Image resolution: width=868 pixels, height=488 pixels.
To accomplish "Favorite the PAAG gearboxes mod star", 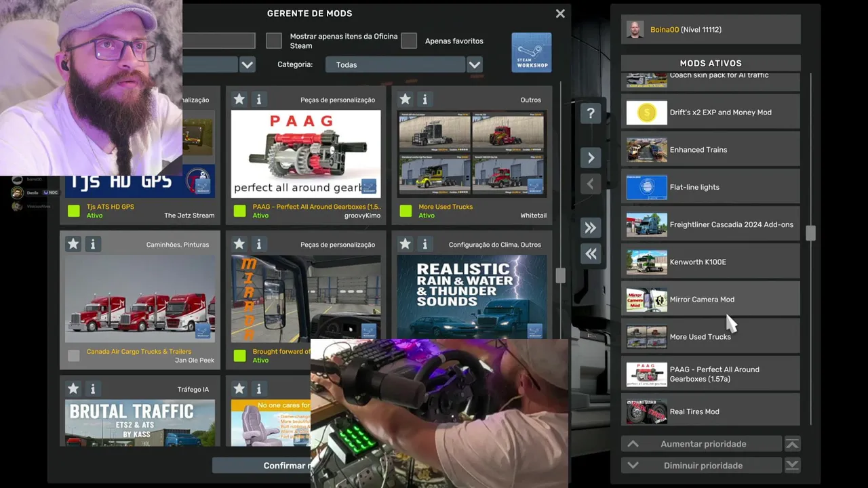I will pos(239,100).
